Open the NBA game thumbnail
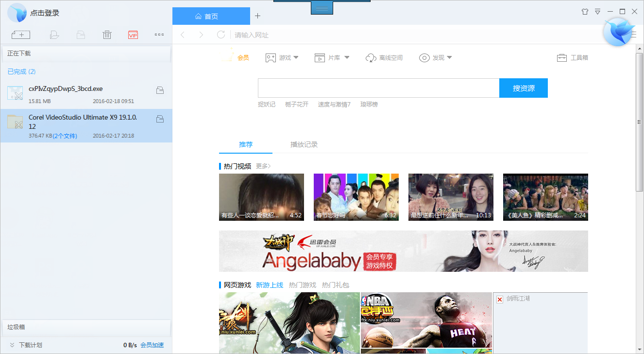This screenshot has height=354, width=644. (426, 320)
